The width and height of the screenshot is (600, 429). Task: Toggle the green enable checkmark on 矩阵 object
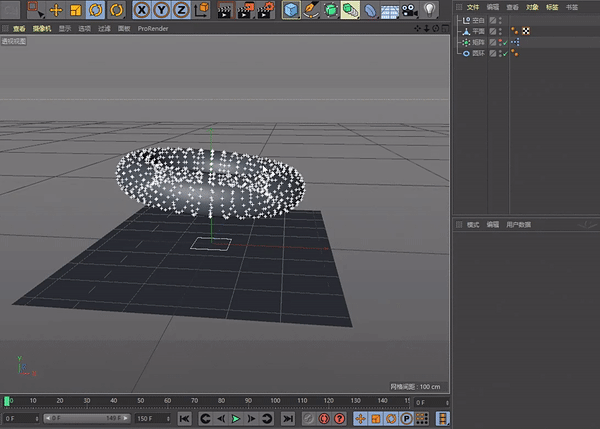pos(505,43)
